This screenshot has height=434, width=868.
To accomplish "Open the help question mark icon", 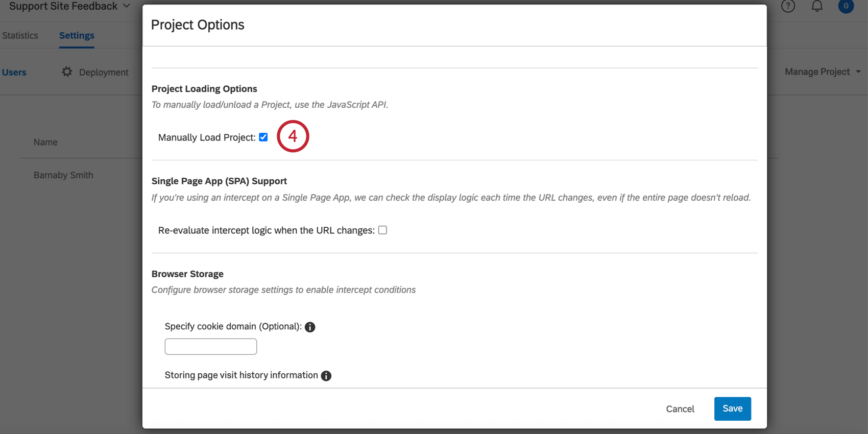I will click(788, 6).
